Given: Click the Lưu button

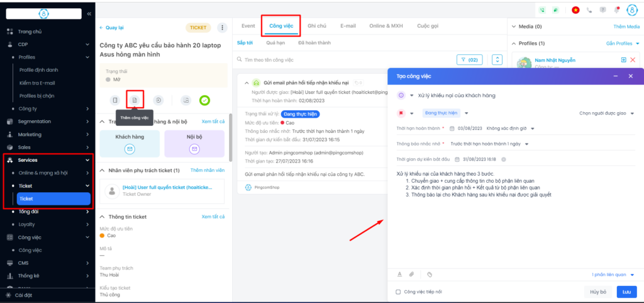Looking at the screenshot, I should point(626,292).
